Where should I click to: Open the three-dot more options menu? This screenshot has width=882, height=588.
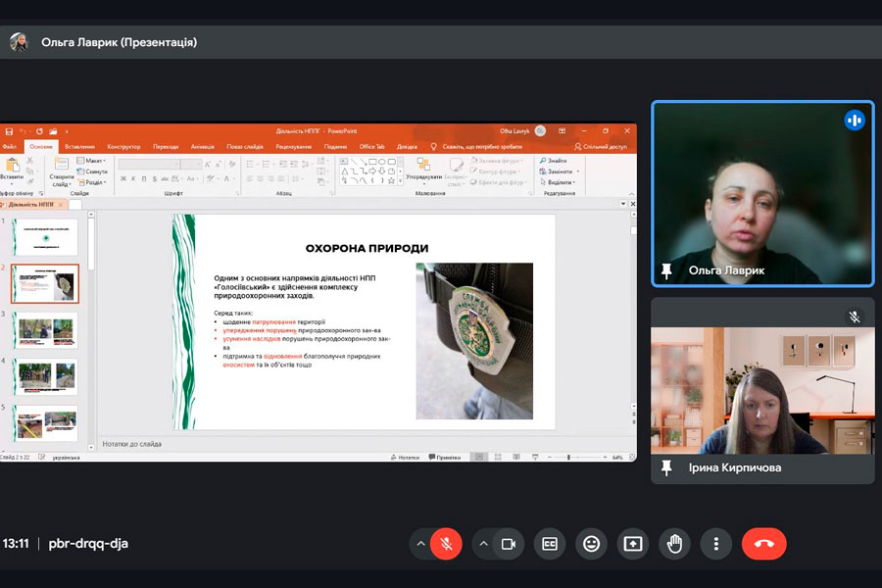click(x=716, y=544)
